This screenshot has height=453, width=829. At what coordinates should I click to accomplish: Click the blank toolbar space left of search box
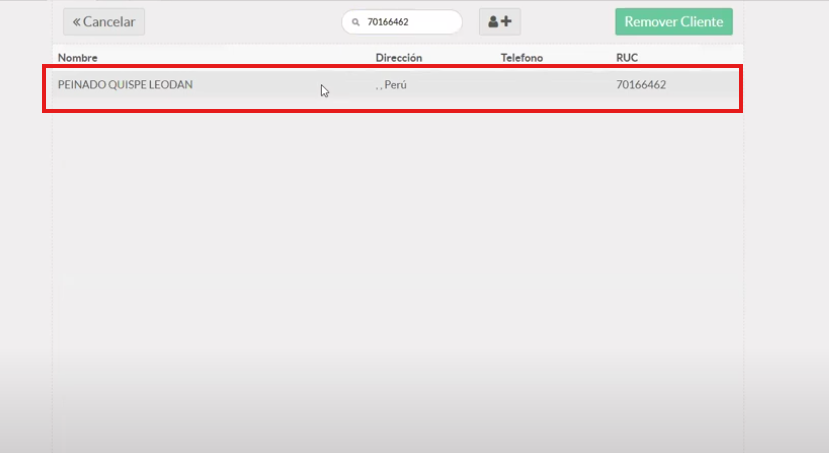click(x=240, y=22)
